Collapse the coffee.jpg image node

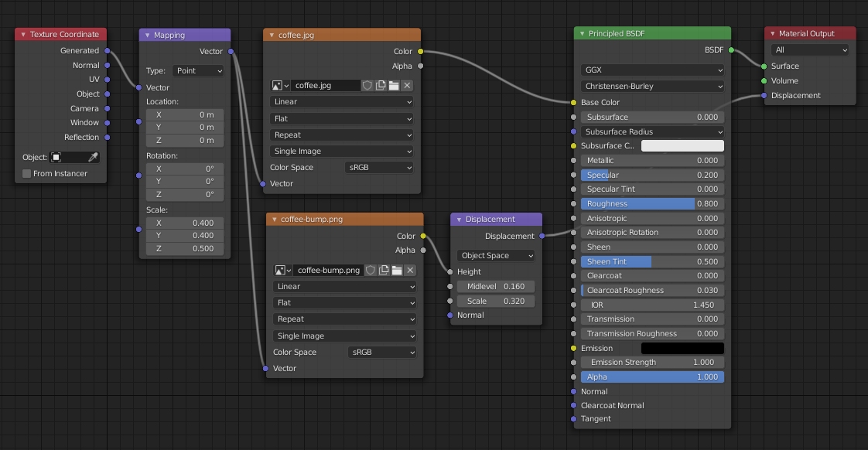(272, 35)
